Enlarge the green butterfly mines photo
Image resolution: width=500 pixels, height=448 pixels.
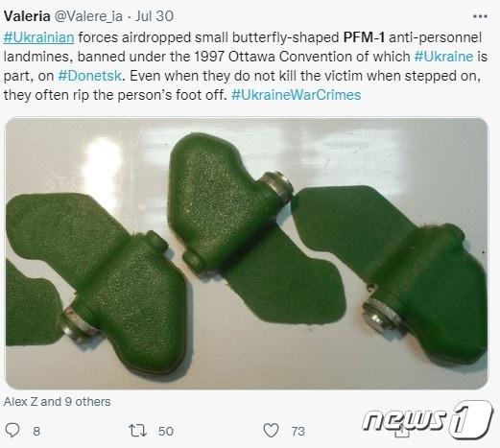click(x=247, y=253)
